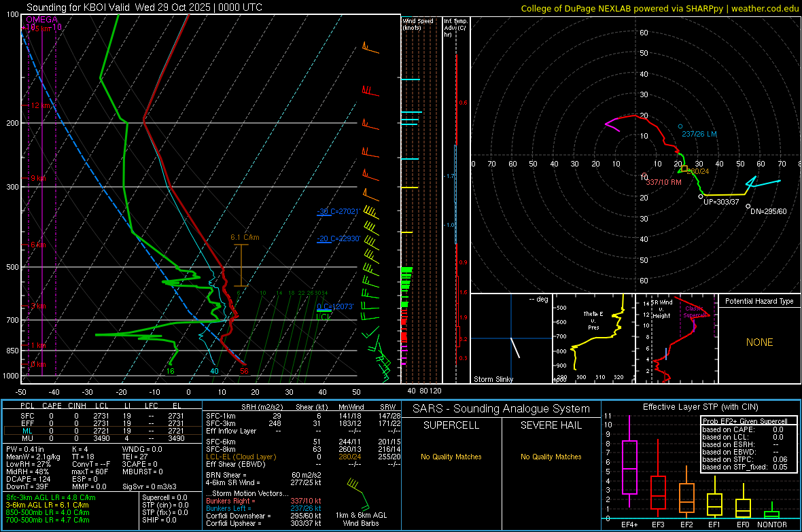Click the DCAPE = 124 value

(28, 479)
